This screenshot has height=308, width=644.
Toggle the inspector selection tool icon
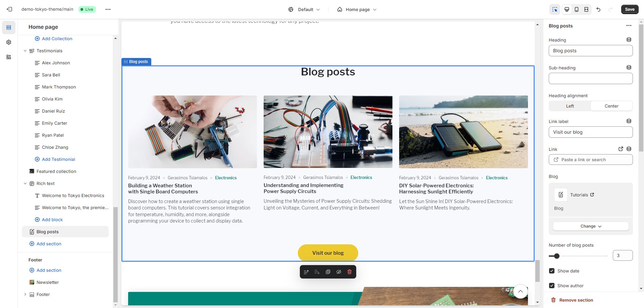coord(555,9)
